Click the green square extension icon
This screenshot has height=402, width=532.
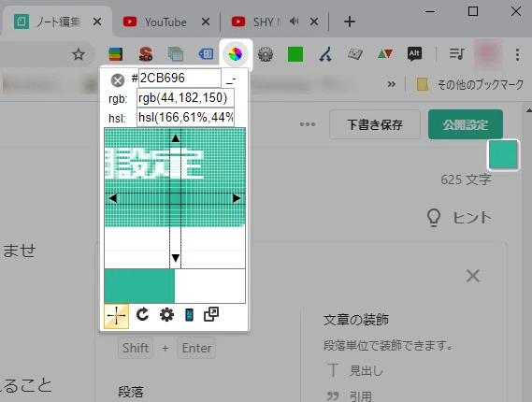click(x=295, y=54)
